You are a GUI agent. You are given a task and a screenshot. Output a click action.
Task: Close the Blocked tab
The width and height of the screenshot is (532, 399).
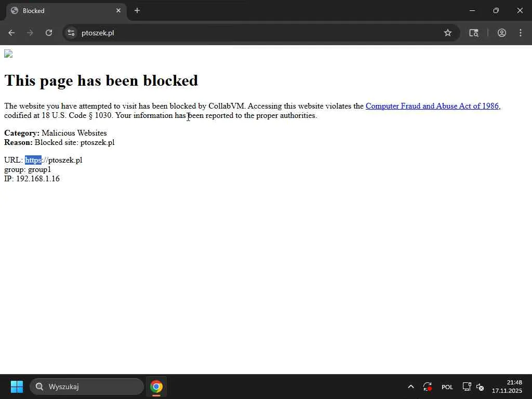tap(118, 10)
